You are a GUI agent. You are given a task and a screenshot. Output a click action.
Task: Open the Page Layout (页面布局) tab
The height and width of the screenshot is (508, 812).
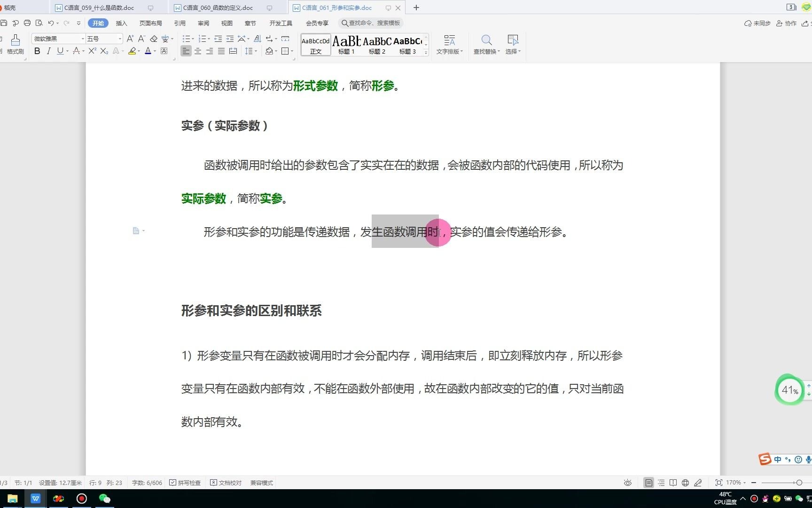tap(150, 23)
